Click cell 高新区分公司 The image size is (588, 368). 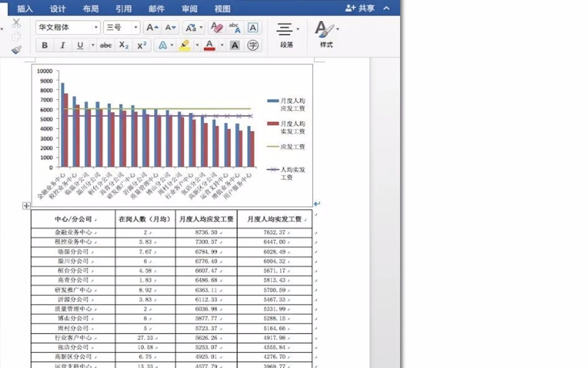(x=73, y=357)
